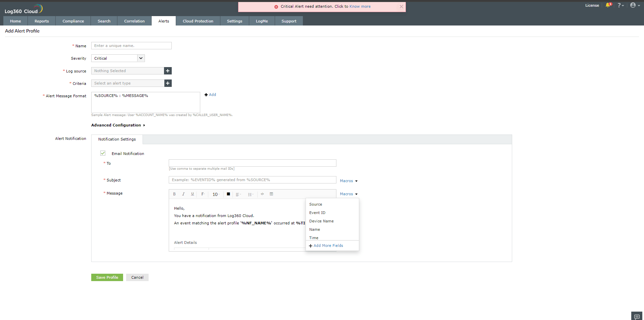Open the code view in the message editor
Screen dimensions: 644x320
click(x=262, y=194)
